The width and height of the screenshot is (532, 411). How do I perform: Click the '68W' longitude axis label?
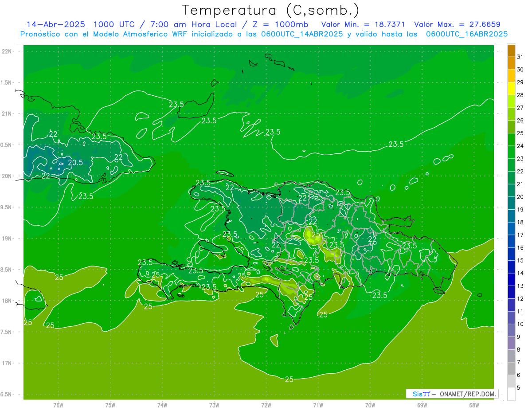[474, 405]
